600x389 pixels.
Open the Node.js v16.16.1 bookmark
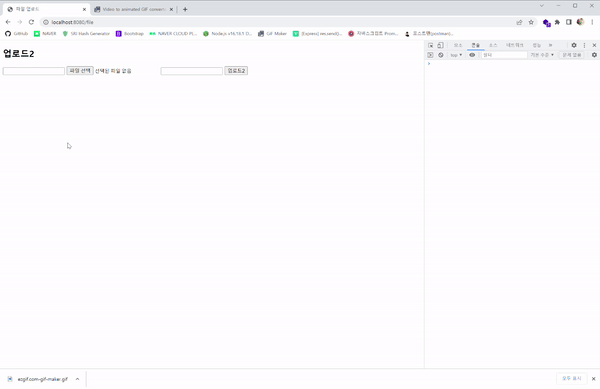coord(227,34)
